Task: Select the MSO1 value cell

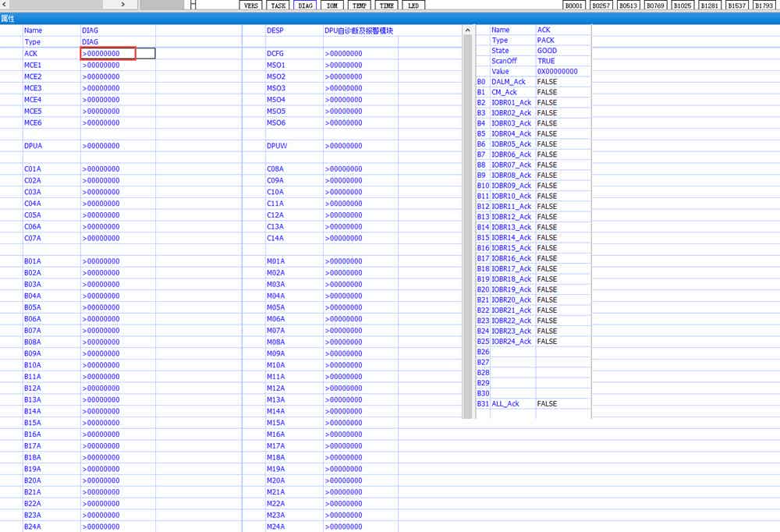Action: pos(360,66)
